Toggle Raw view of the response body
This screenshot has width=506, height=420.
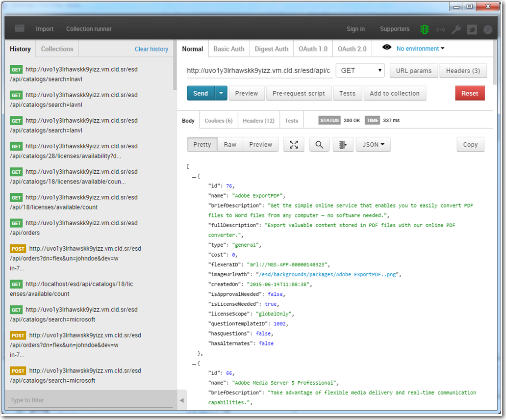tap(229, 144)
